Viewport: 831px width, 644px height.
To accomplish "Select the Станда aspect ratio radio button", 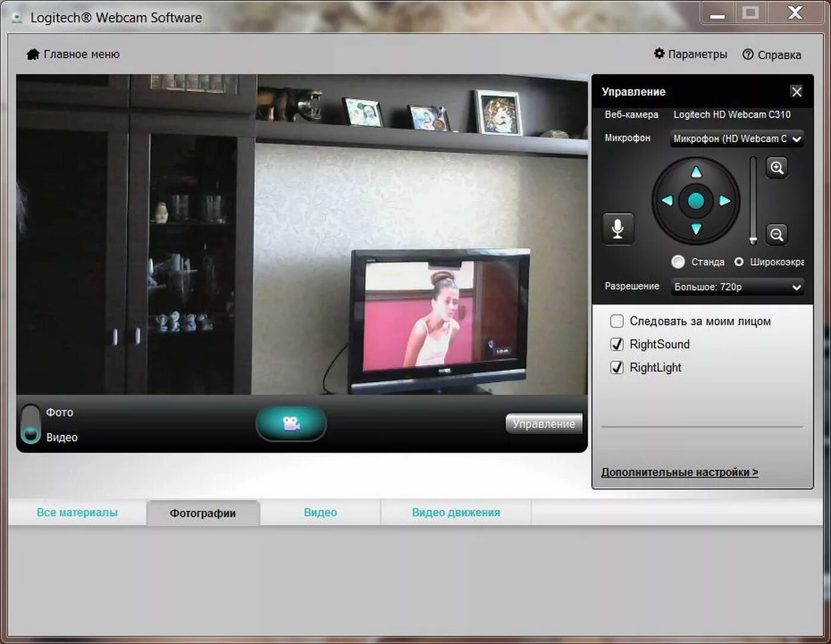I will coord(678,262).
